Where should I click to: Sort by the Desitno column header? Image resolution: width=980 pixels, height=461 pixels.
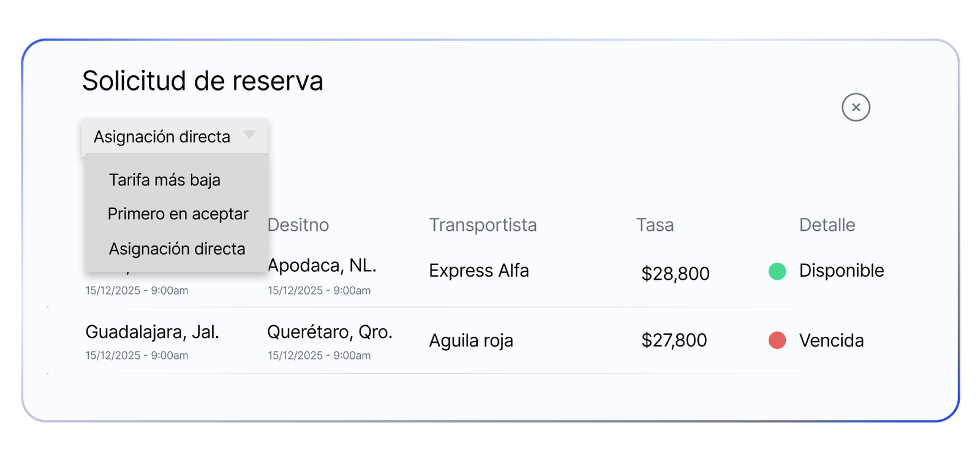coord(298,225)
